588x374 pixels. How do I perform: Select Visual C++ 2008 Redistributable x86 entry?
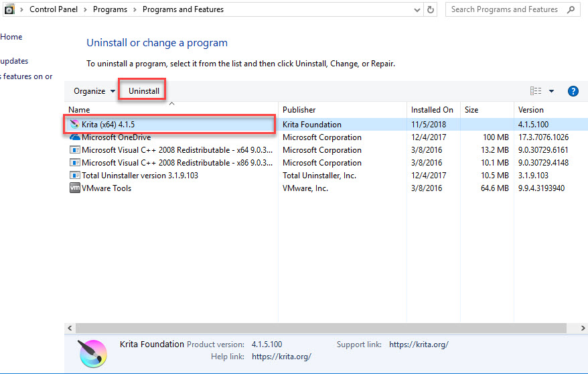click(177, 163)
